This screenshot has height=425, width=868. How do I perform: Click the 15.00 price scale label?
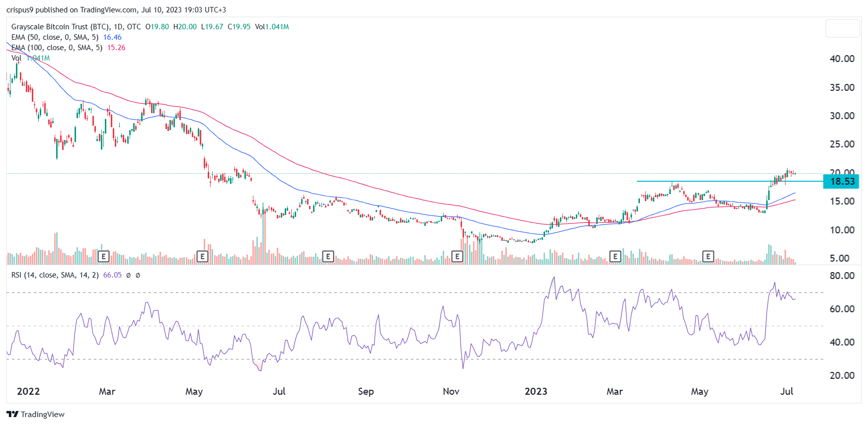(842, 201)
